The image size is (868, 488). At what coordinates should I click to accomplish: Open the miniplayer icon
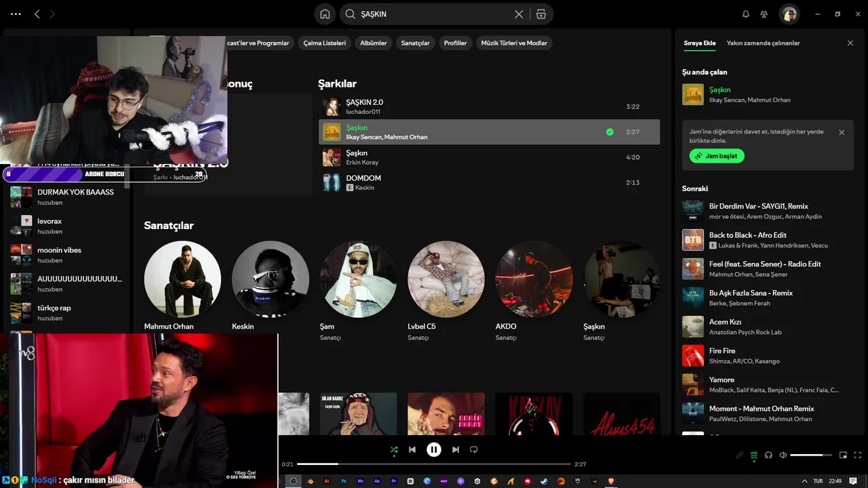[x=844, y=455]
